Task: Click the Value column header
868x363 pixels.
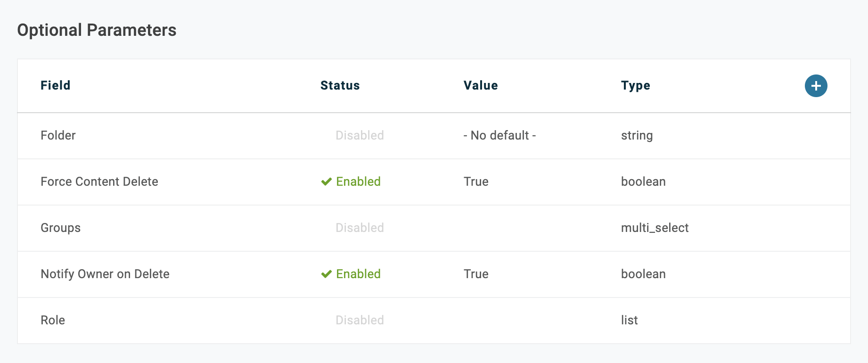Action: tap(481, 85)
